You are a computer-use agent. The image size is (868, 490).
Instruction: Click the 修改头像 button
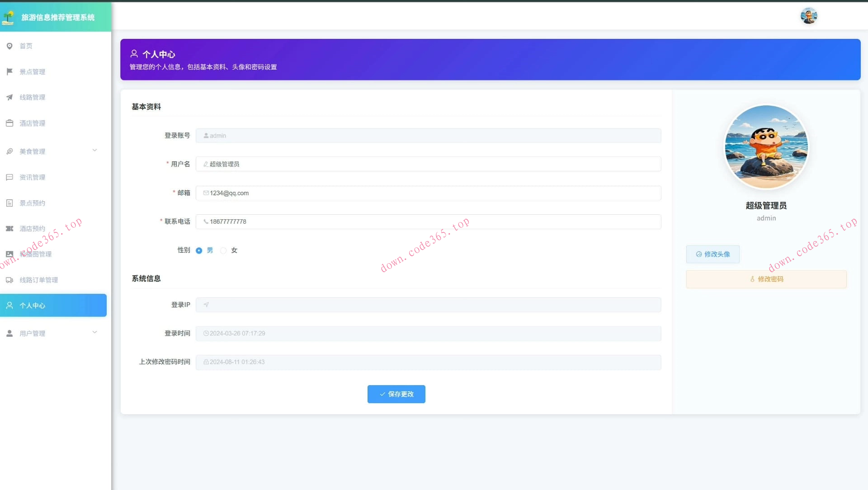[712, 254]
